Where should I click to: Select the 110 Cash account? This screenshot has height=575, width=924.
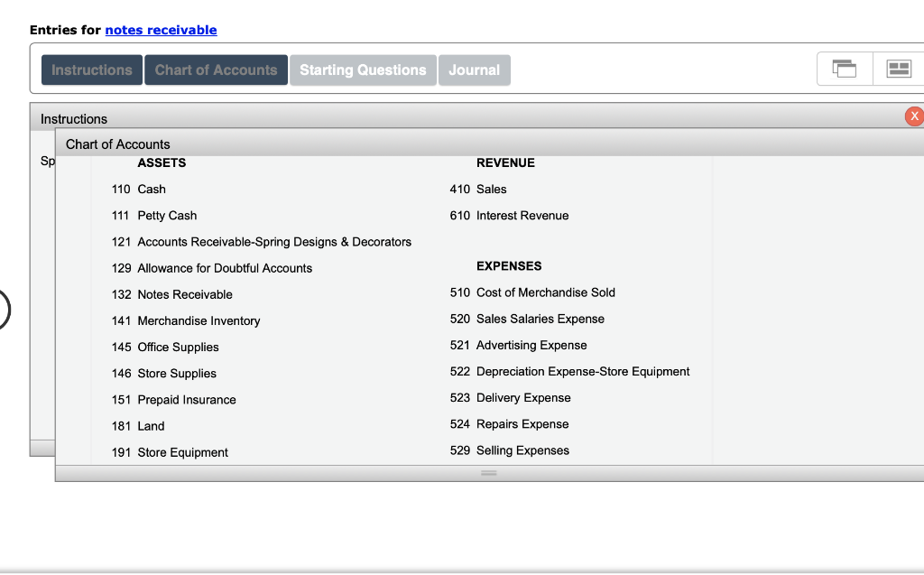tap(141, 189)
